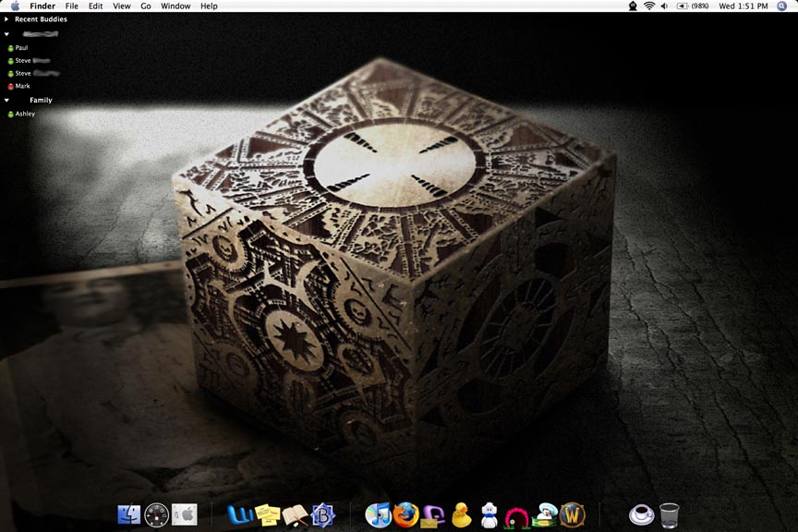
Task: Click the Wed 1:51 PM clock
Action: pos(743,6)
